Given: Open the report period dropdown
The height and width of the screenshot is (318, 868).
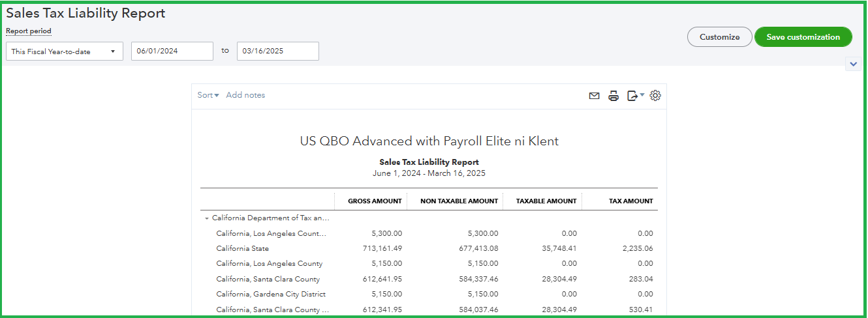Looking at the screenshot, I should point(64,51).
